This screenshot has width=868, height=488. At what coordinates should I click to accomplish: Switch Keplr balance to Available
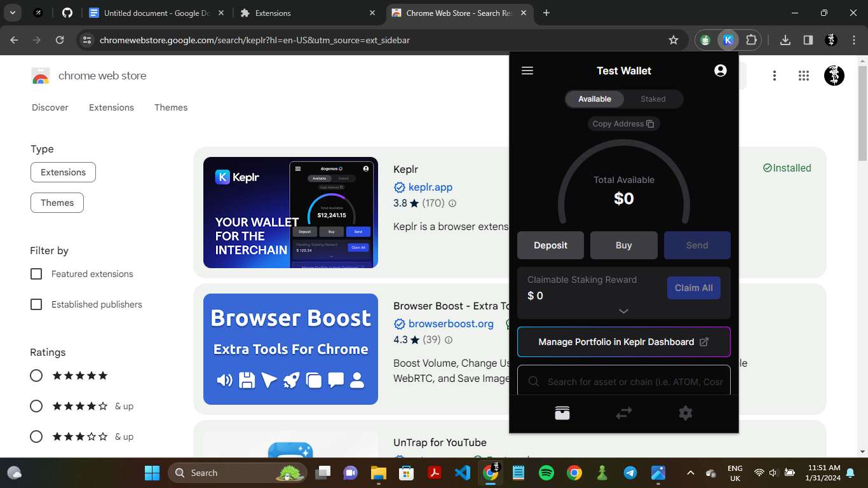595,99
